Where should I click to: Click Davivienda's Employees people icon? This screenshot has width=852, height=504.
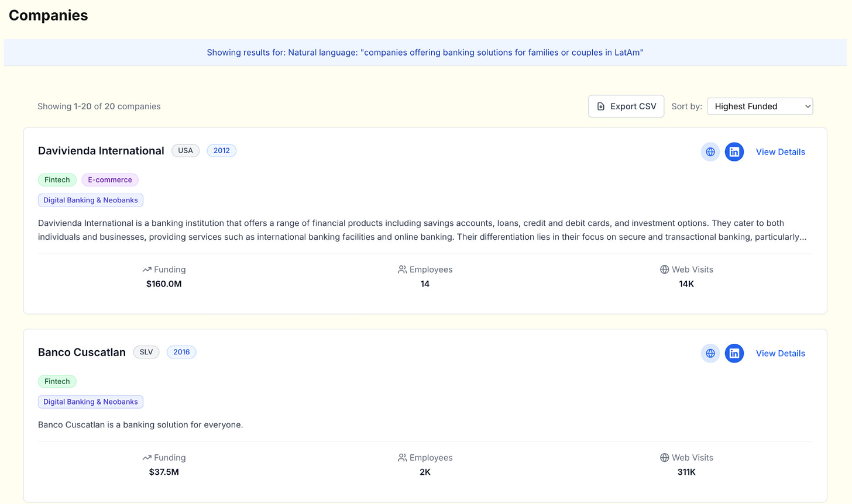point(402,270)
